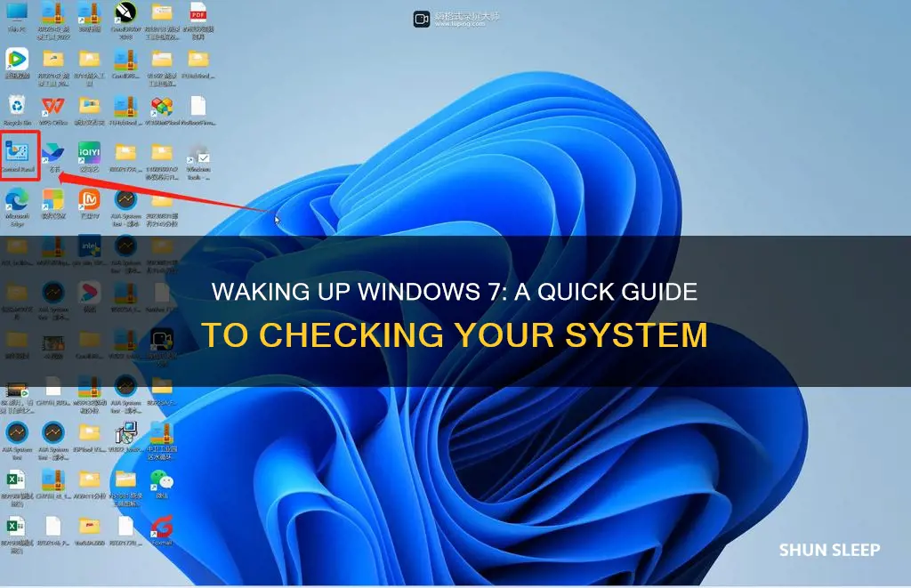
Task: Launch the Tencent Video shortcut
Action: pos(17,63)
